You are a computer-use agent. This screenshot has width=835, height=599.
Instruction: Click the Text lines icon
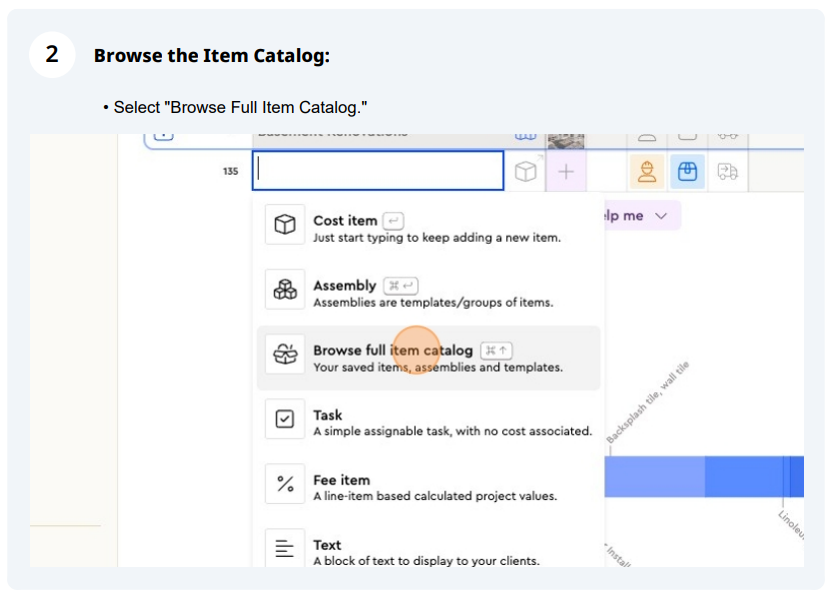(285, 548)
